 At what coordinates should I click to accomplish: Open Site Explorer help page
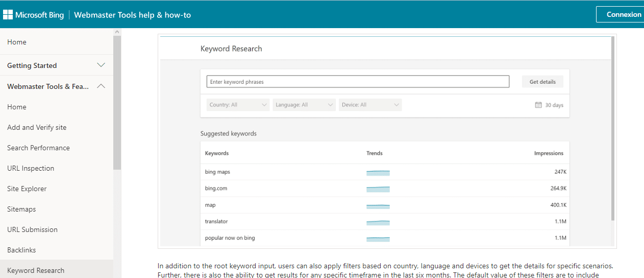click(27, 189)
